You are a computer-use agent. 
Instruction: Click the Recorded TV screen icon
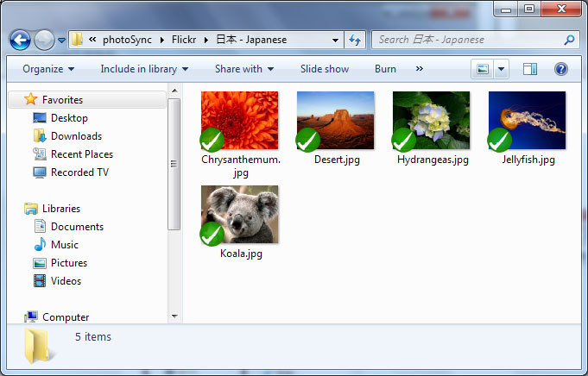tap(40, 172)
